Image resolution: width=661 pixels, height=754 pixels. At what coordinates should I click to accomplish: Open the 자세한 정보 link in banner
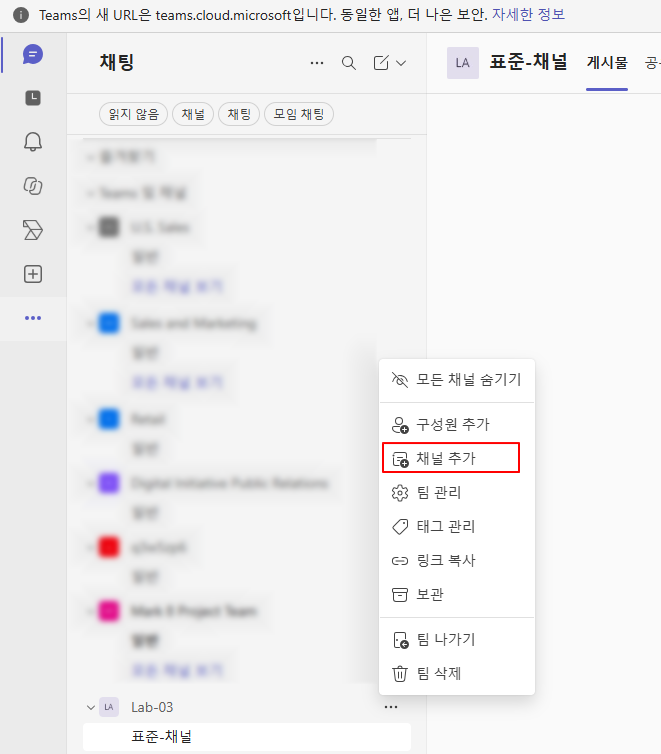pos(528,15)
